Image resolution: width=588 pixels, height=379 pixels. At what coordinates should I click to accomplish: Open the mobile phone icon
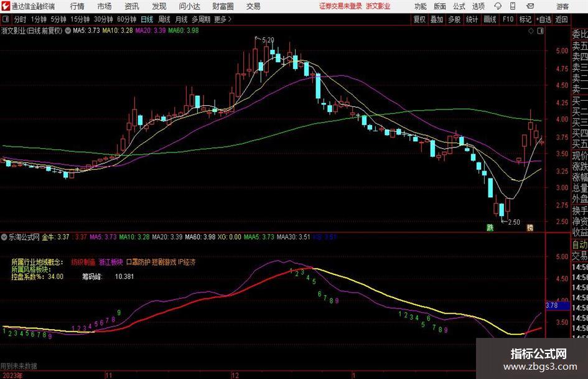pyautogui.click(x=513, y=6)
